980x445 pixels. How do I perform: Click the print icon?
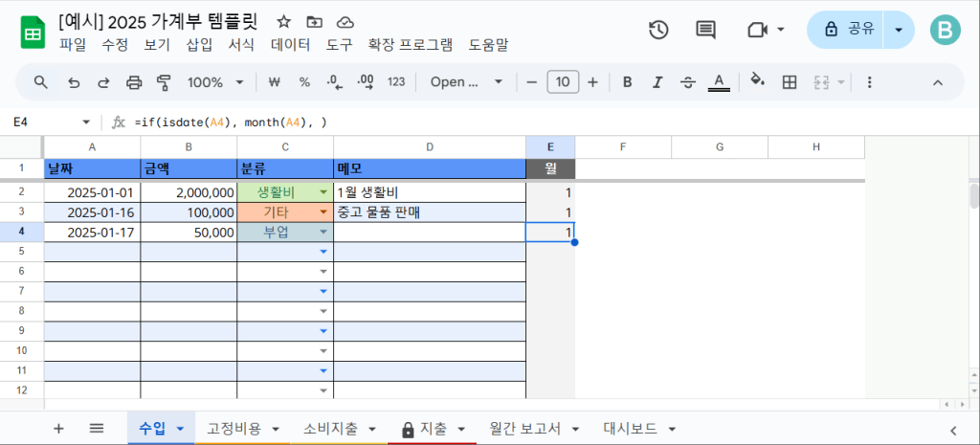[x=134, y=82]
